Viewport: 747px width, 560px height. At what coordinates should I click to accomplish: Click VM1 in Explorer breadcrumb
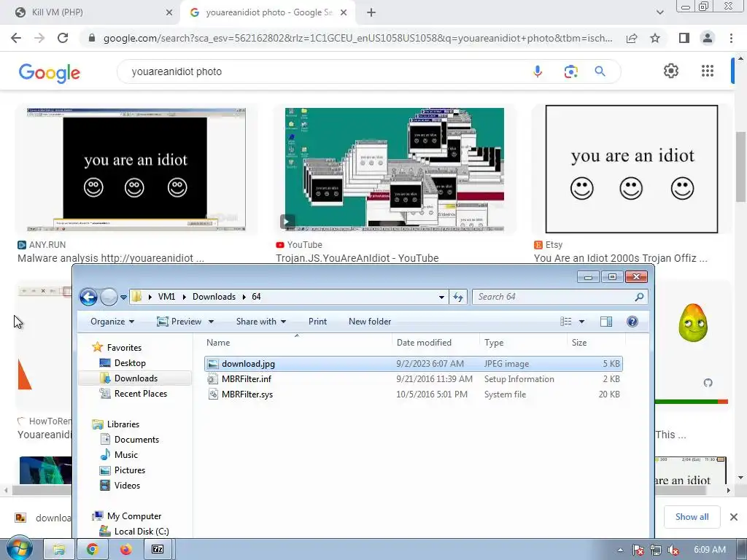(166, 297)
